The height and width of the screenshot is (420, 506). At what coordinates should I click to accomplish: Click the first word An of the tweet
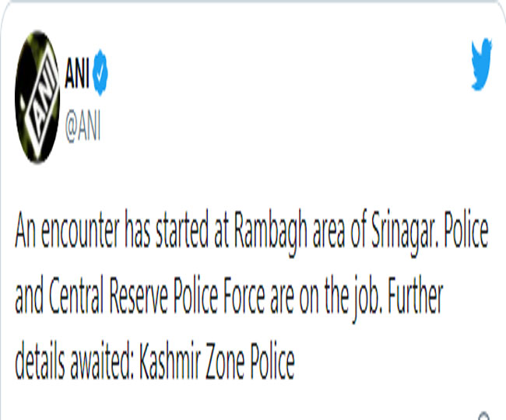pos(25,231)
